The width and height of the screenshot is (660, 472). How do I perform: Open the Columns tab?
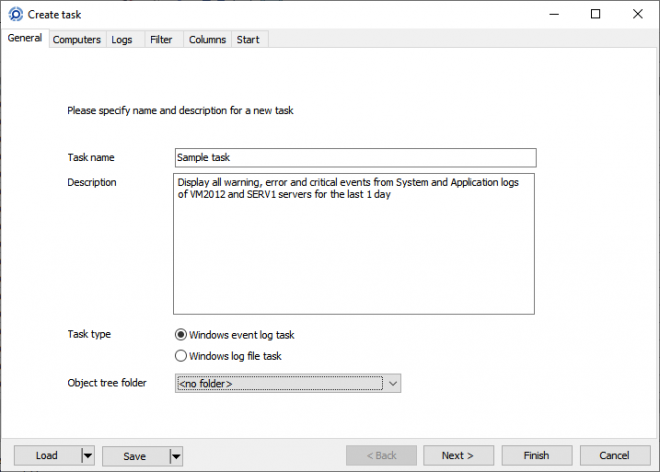[207, 40]
